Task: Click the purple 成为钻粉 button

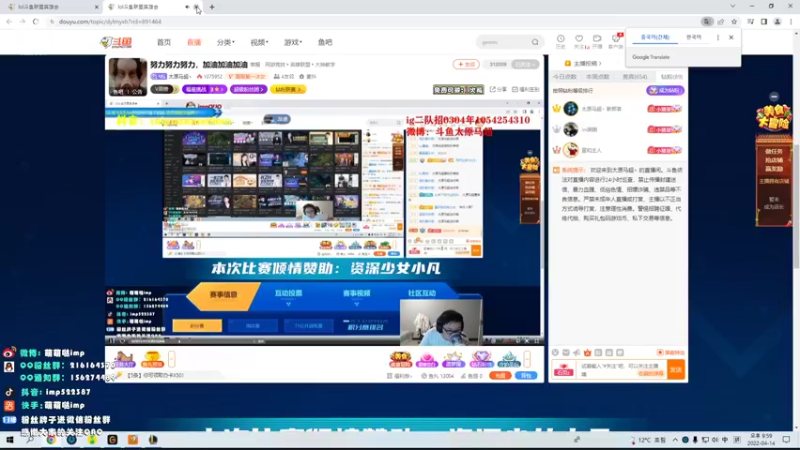Action: point(665,90)
